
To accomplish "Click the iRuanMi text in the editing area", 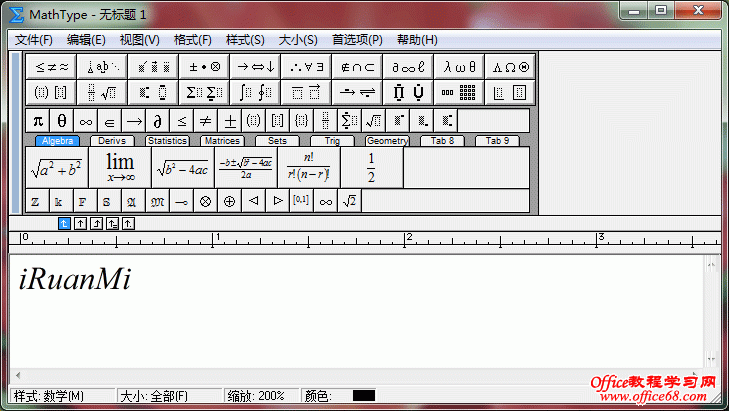I will pos(75,279).
